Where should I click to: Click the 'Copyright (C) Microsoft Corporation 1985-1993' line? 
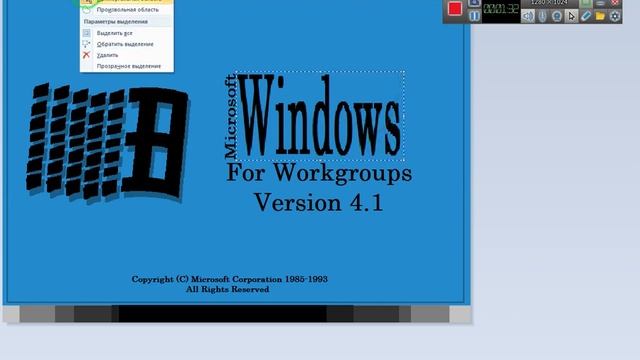click(x=229, y=280)
